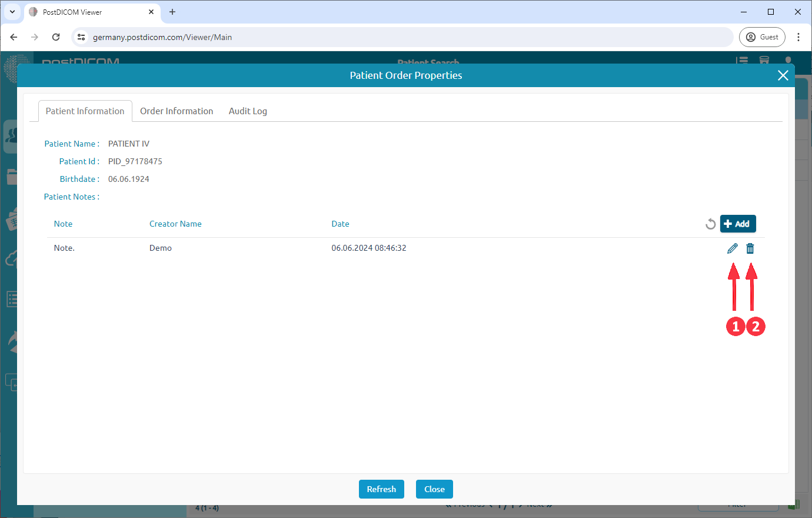The height and width of the screenshot is (518, 812).
Task: Open the Guest profile menu
Action: [x=762, y=37]
